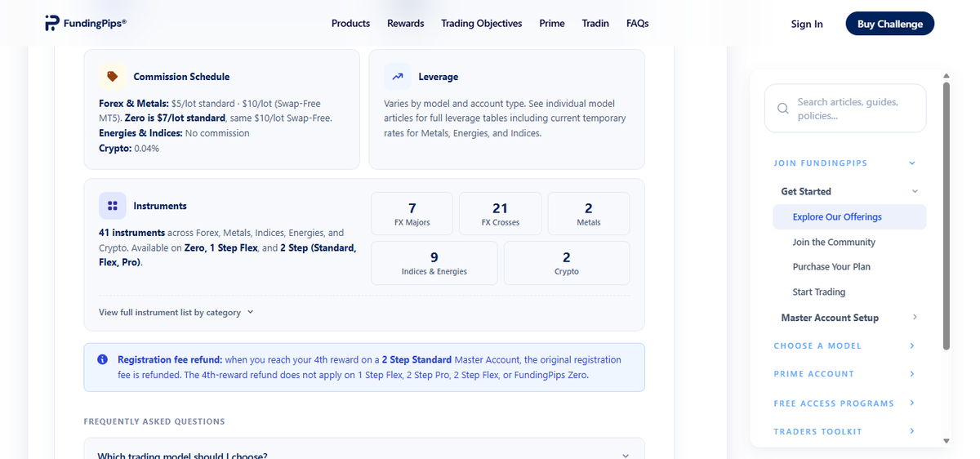Expand View full instrument list by category
Screen dimensions: 980x459
pyautogui.click(x=176, y=312)
